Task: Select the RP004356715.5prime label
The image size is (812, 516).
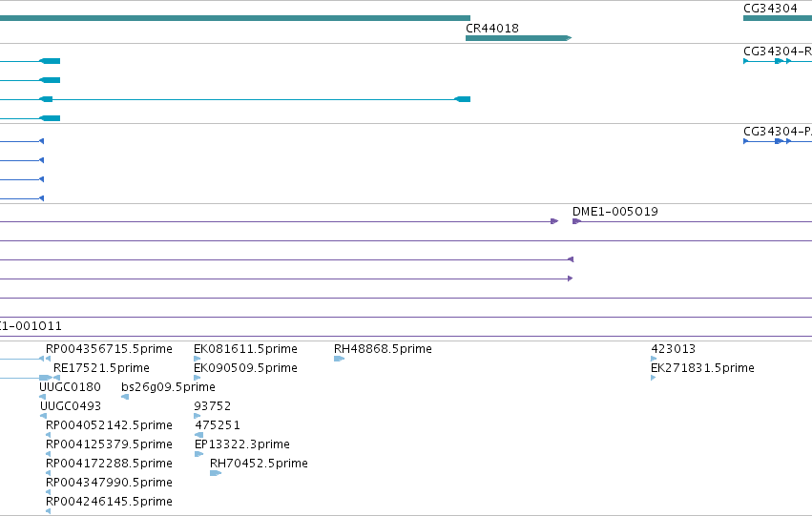Action: pos(109,349)
